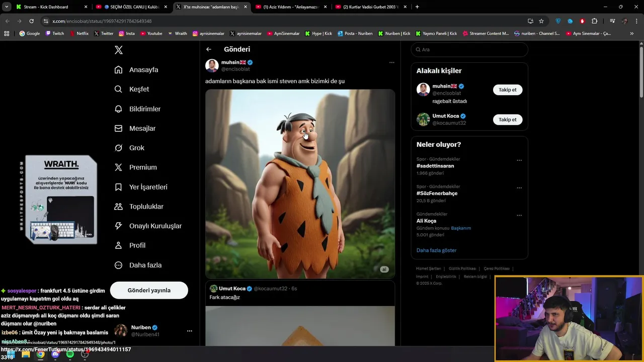The image size is (644, 362).
Task: Open Gizlilik Politikası footer link
Action: tap(462, 268)
